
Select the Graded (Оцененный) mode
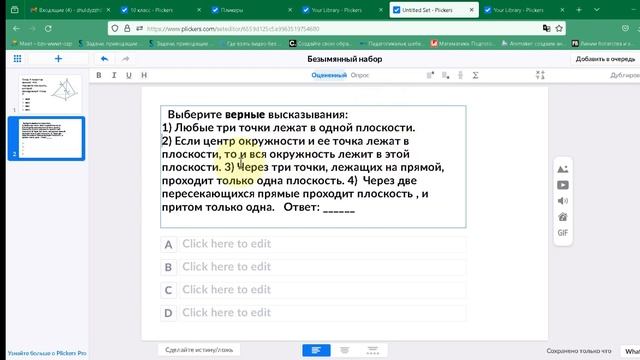[x=329, y=75]
